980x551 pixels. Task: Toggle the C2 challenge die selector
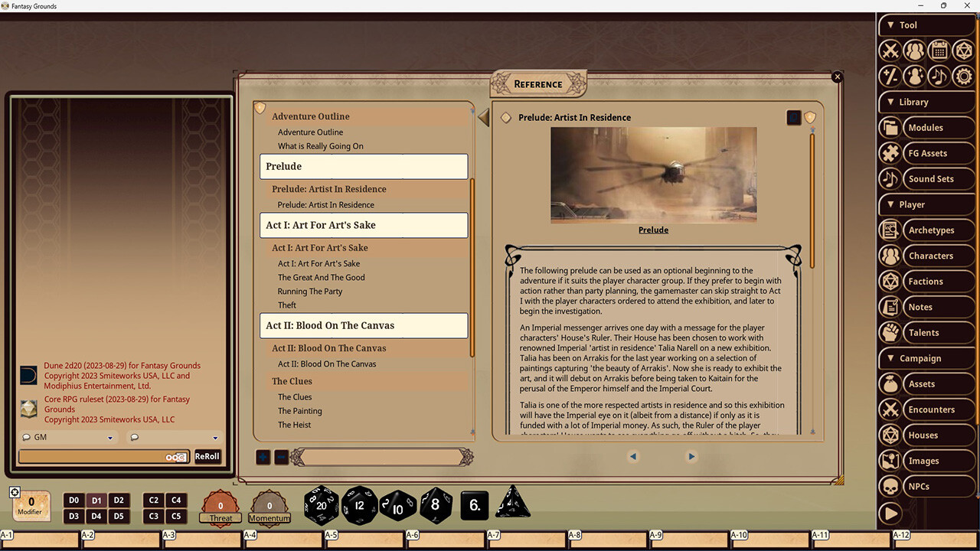[154, 500]
